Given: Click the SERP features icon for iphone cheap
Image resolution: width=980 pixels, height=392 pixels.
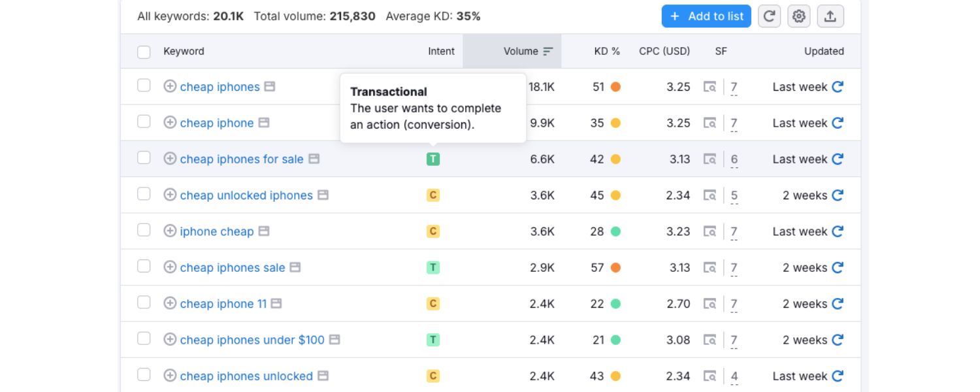Looking at the screenshot, I should click(710, 231).
